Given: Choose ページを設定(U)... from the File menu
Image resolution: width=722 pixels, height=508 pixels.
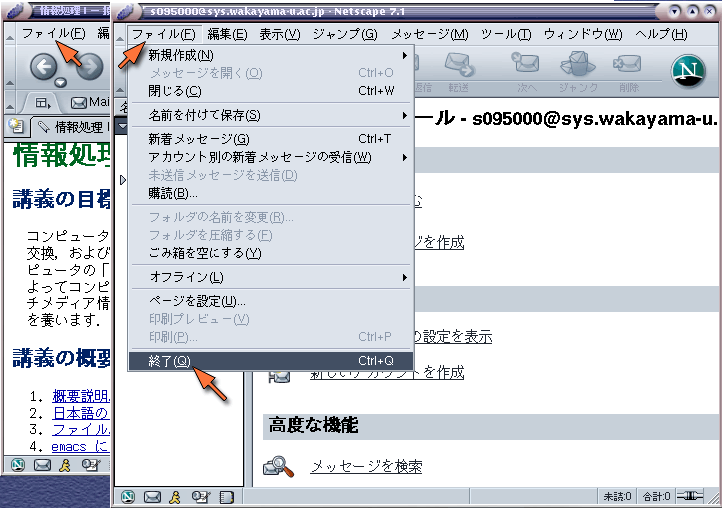Looking at the screenshot, I should tap(271, 301).
